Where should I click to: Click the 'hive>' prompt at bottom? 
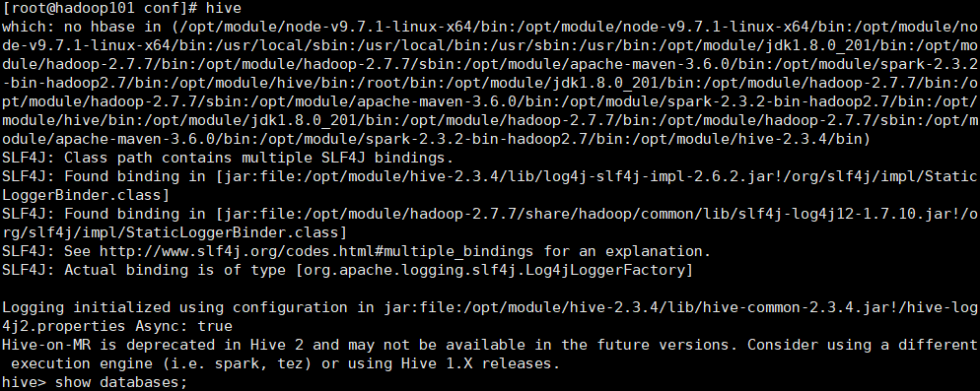(x=24, y=382)
